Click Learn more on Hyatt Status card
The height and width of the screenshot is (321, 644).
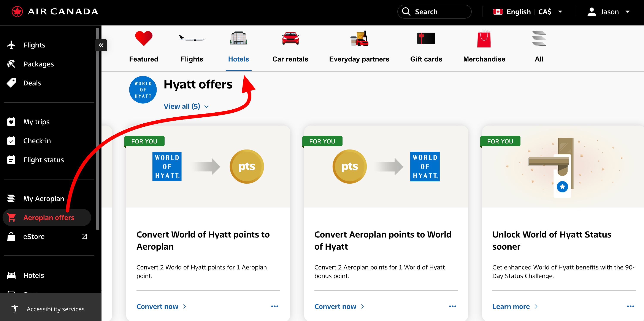[515, 307]
